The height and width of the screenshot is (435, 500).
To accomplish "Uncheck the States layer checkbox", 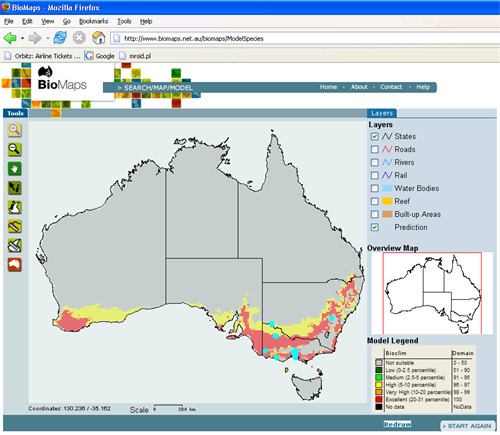I will coord(375,136).
